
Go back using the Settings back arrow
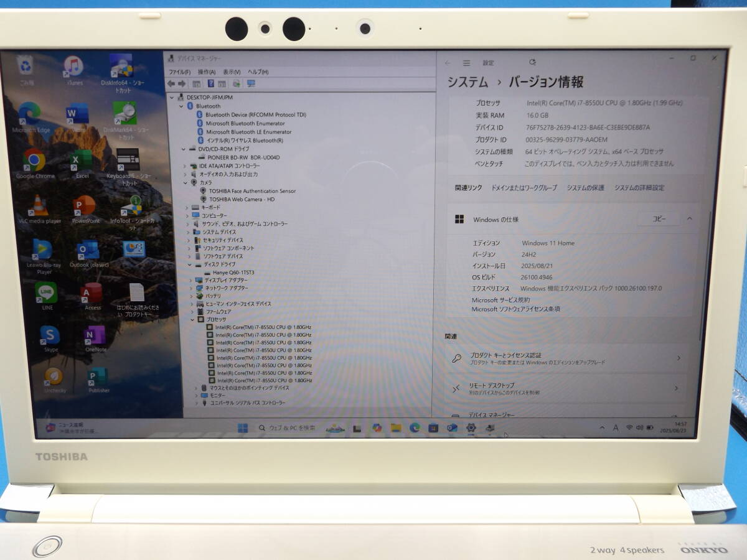(448, 63)
